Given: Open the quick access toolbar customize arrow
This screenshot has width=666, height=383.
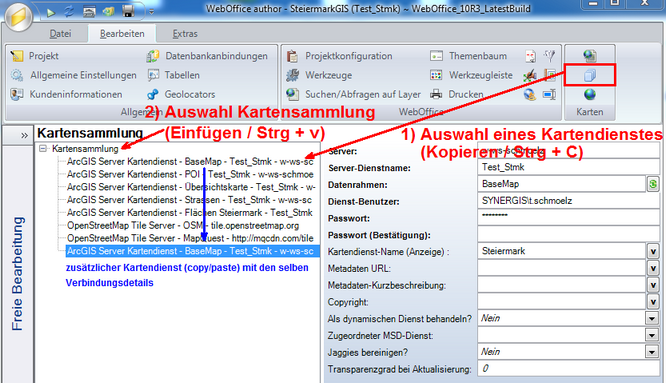Looking at the screenshot, I should [x=151, y=12].
